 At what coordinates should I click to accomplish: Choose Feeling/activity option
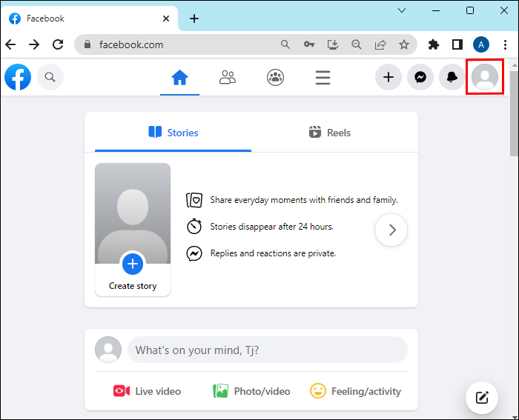coord(355,391)
